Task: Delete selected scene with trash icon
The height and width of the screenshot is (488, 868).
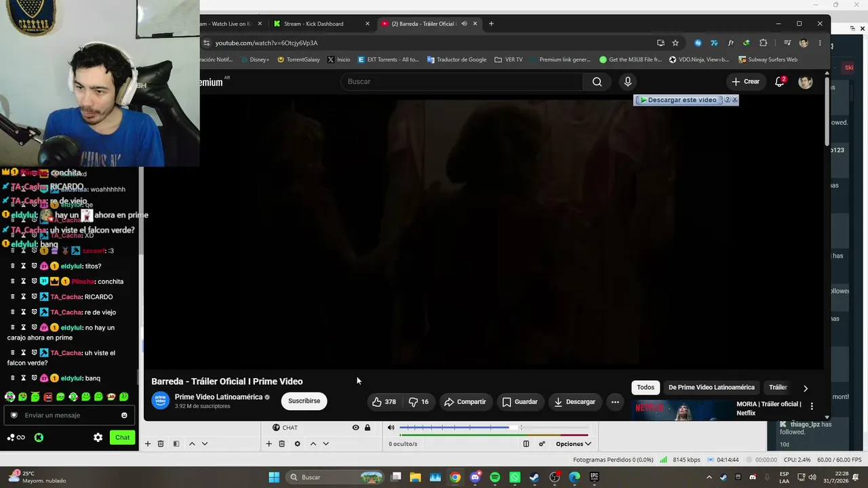Action: 161,444
